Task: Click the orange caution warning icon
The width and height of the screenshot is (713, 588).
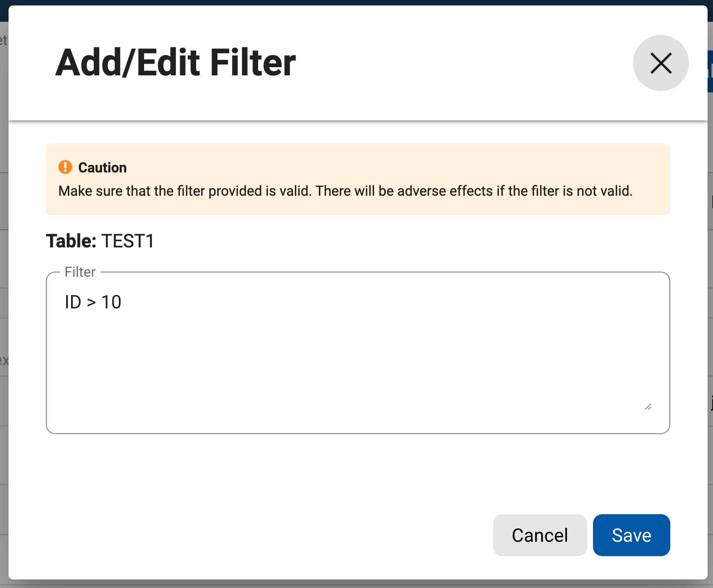Action: pyautogui.click(x=65, y=167)
